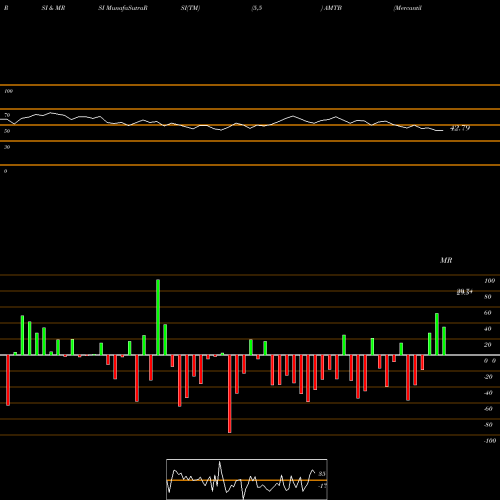This screenshot has width=500, height=500.
Task: Click the MR axis label -80
Action: [x=488, y=425]
